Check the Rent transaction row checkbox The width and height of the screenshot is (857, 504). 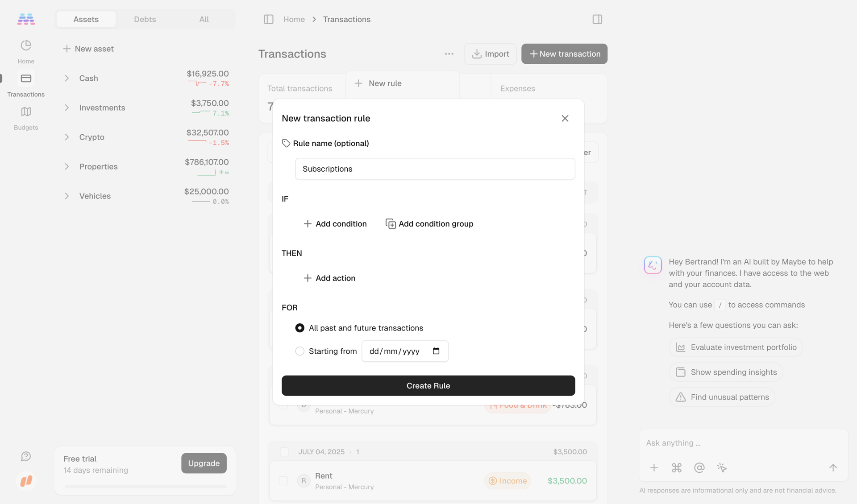pyautogui.click(x=284, y=481)
